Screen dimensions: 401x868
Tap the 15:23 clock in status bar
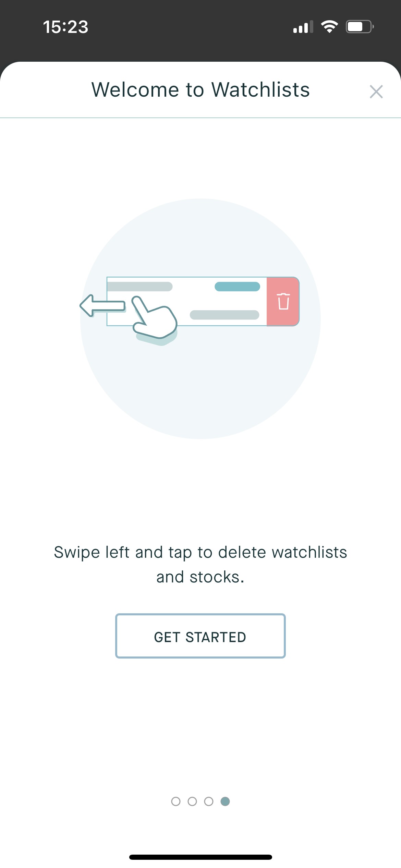coord(65,27)
